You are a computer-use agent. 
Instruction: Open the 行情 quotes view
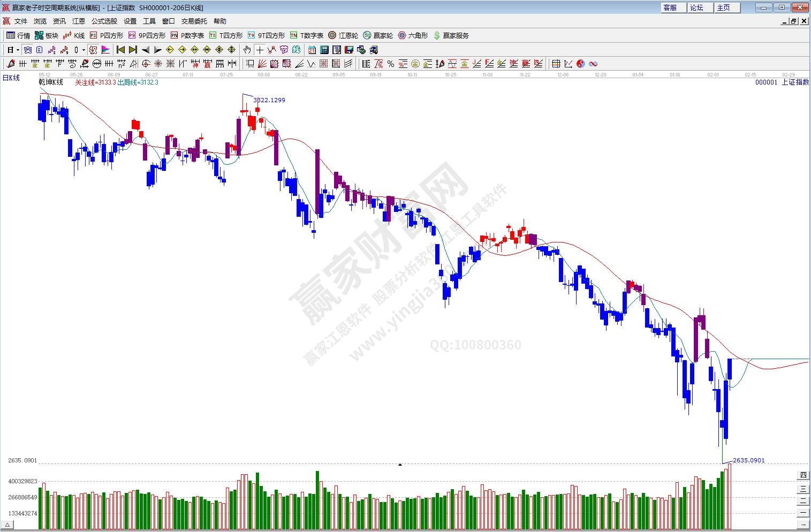18,35
